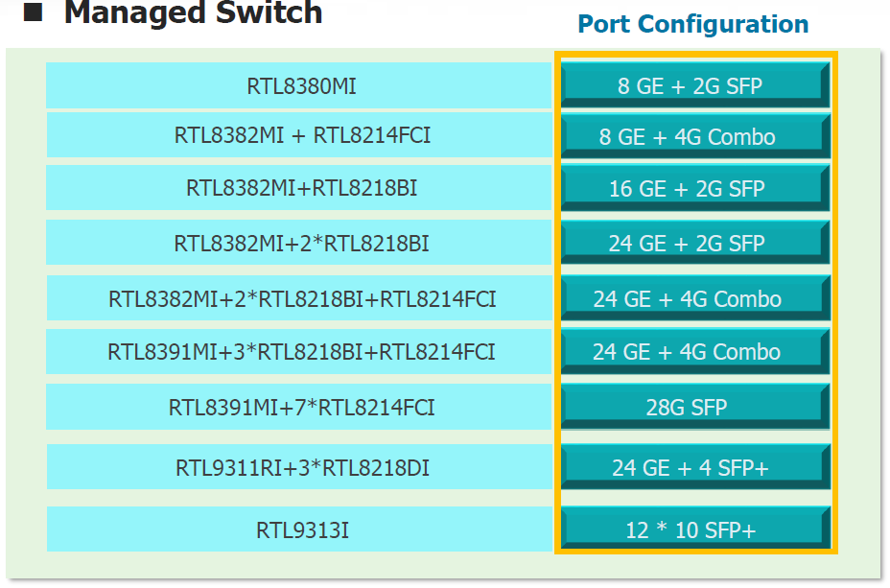Select the RTL8380MI chipset row

pyautogui.click(x=300, y=86)
